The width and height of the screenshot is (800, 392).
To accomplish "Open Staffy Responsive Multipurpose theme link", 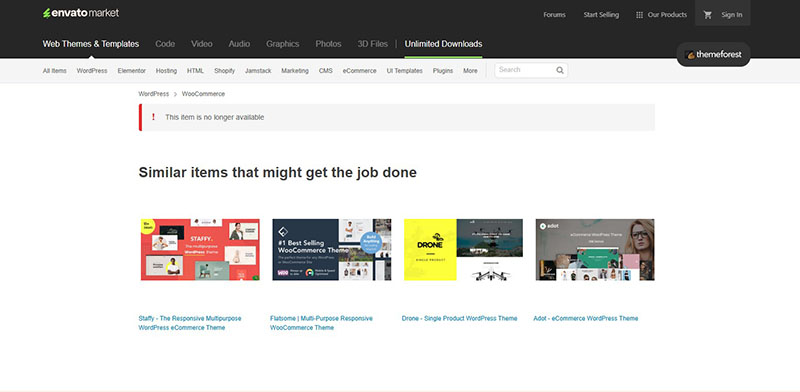I will click(190, 323).
